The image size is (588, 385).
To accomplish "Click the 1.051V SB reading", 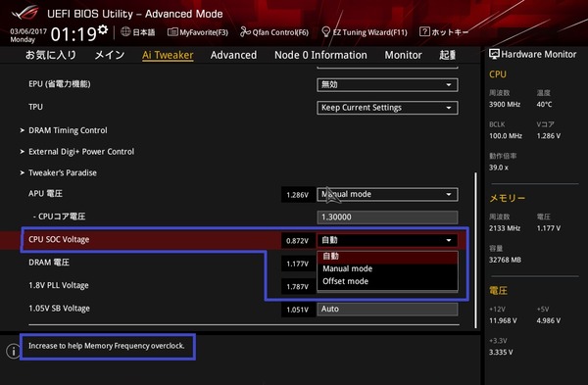I will coord(298,310).
